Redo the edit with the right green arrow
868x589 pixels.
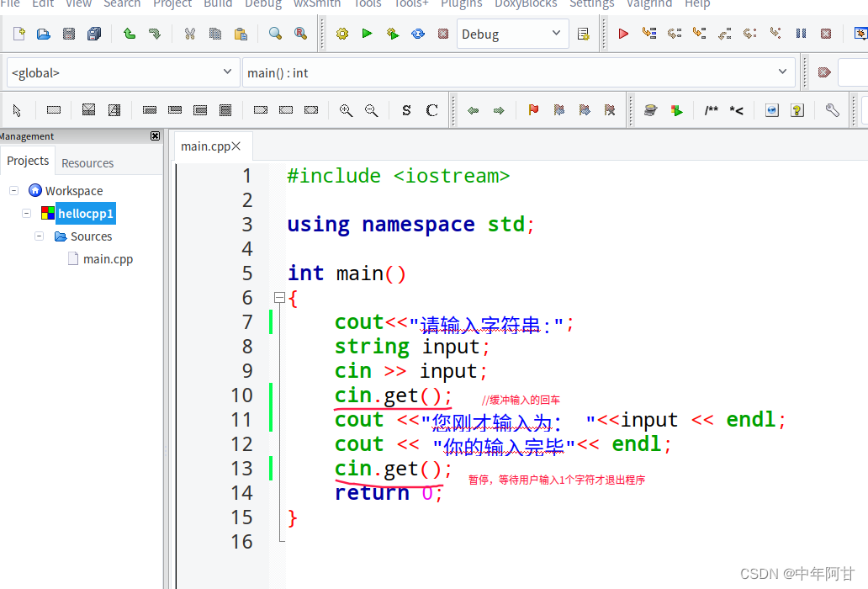click(x=155, y=34)
